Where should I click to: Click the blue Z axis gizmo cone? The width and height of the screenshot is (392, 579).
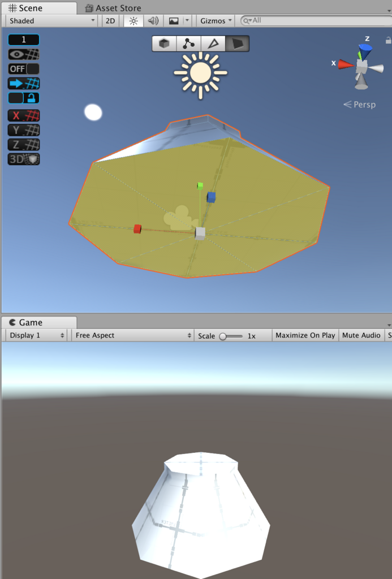[x=365, y=51]
